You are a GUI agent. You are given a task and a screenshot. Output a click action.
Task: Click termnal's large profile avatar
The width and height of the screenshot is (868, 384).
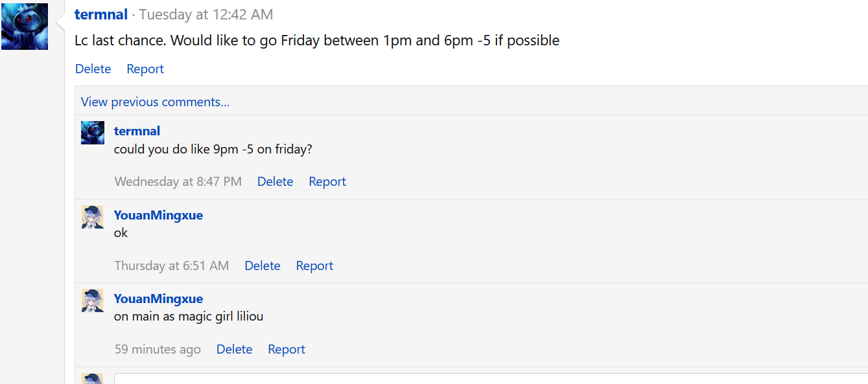pos(25,27)
